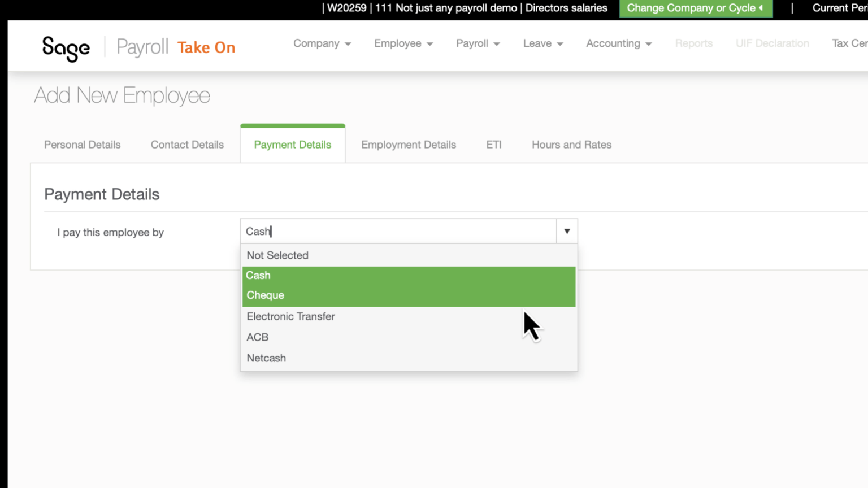Open the payment method dropdown arrow
Screen dimensions: 868x488
pyautogui.click(x=566, y=231)
